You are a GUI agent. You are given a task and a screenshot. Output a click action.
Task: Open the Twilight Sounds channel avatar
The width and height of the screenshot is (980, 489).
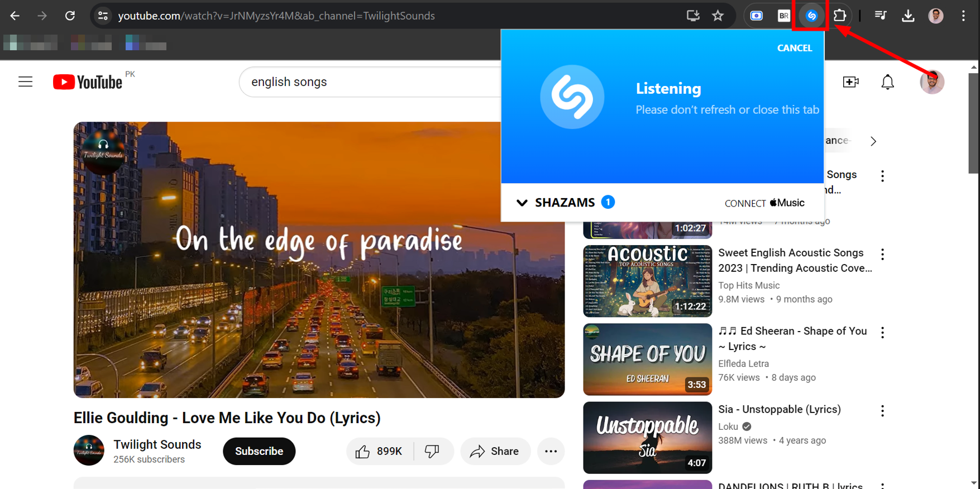pyautogui.click(x=89, y=450)
